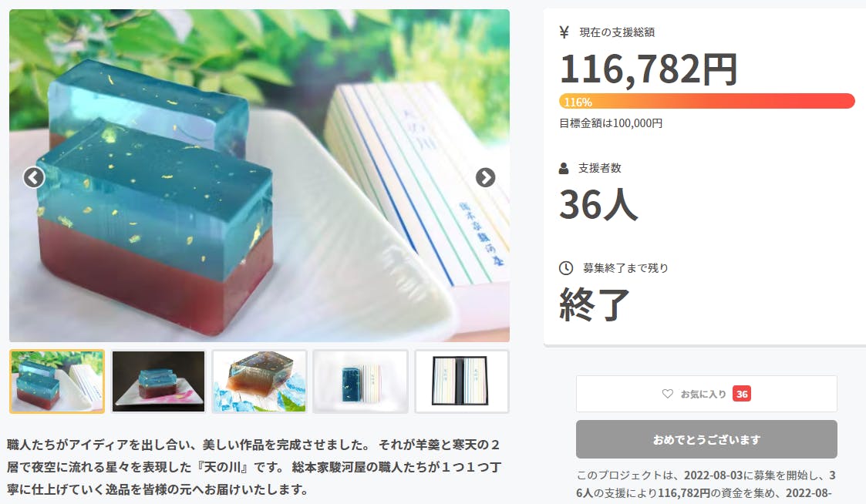Screen dimensions: 866x504
Task: Click the 116,782円 total support amount
Action: pos(649,69)
